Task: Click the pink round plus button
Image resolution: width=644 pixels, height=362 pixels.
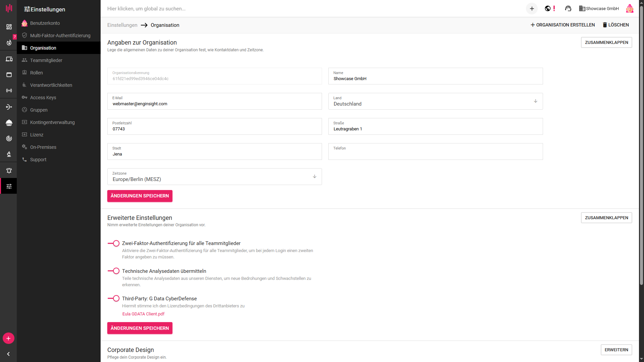Action: 8,339
